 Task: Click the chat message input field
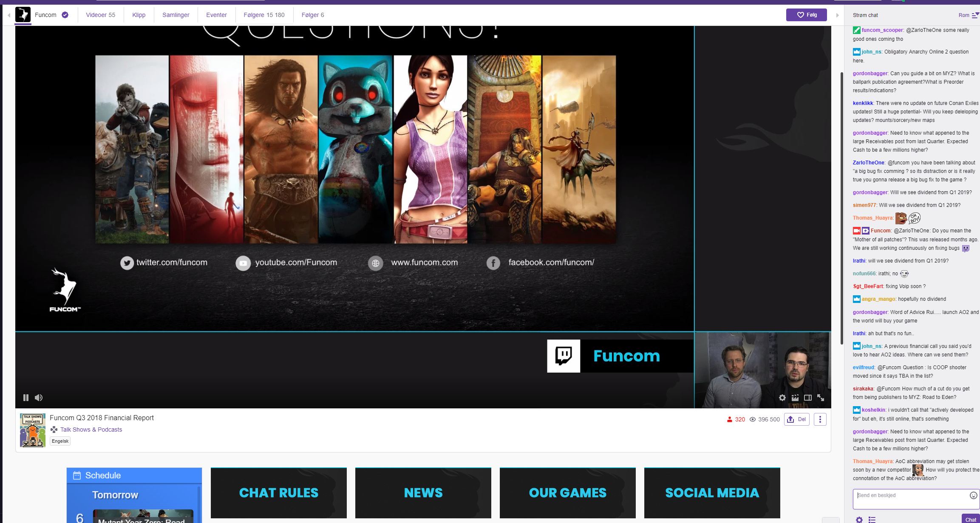[x=909, y=499]
